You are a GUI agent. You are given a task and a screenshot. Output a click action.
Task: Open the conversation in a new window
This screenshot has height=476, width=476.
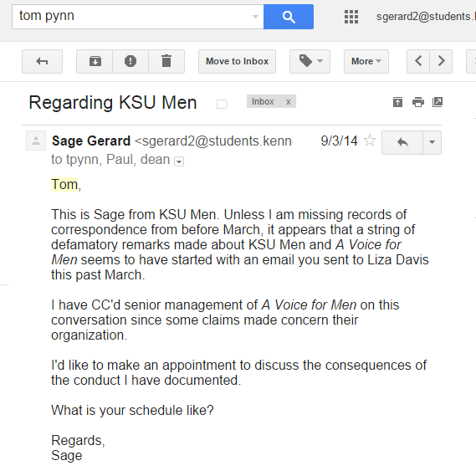[x=438, y=102]
